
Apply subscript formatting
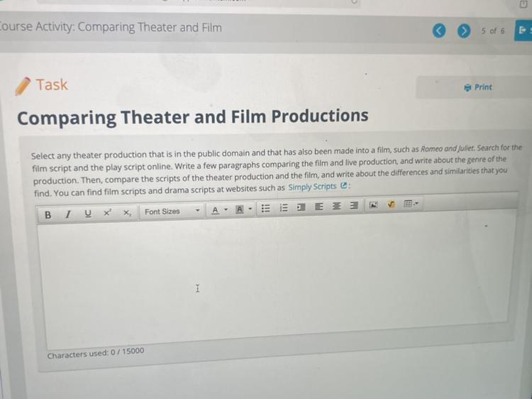click(x=126, y=212)
